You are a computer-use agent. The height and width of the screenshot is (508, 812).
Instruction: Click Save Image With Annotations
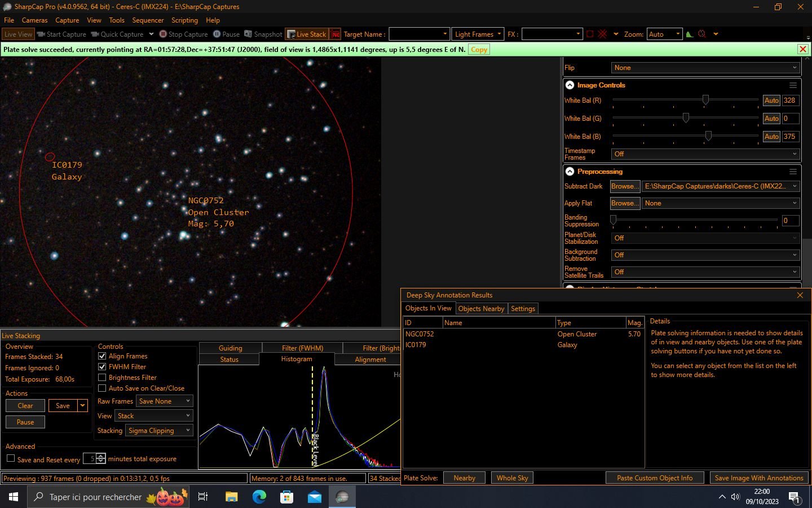coord(758,478)
